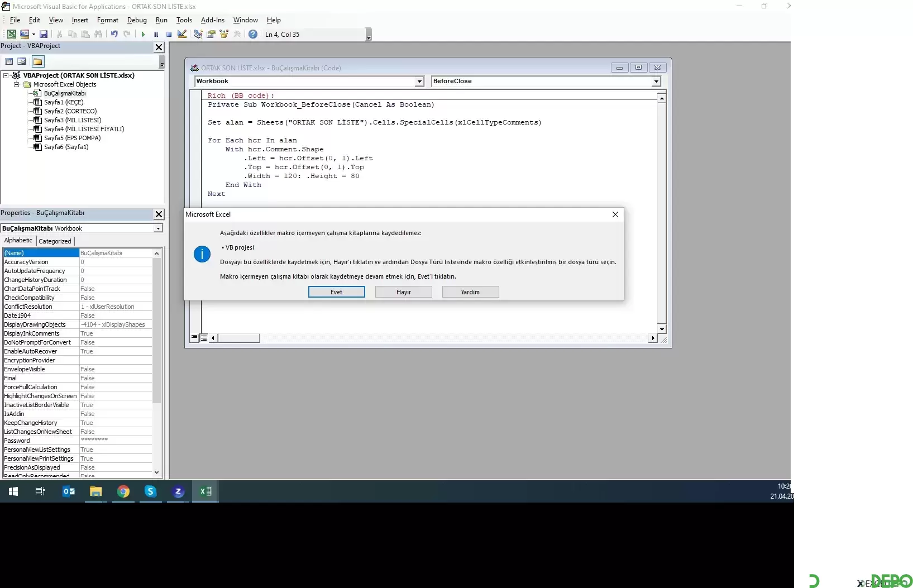Select the DisplayDrawingObjects property row
The width and height of the screenshot is (913, 588).
[78, 324]
